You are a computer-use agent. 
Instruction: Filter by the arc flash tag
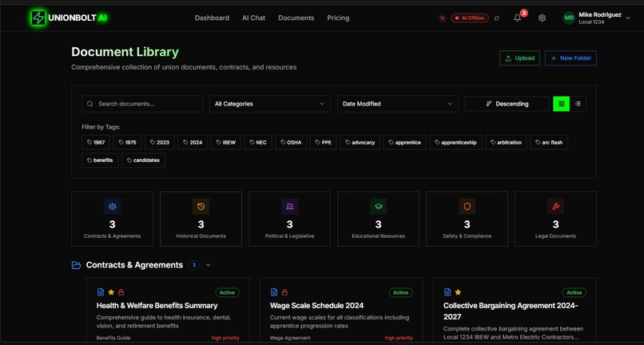(549, 142)
